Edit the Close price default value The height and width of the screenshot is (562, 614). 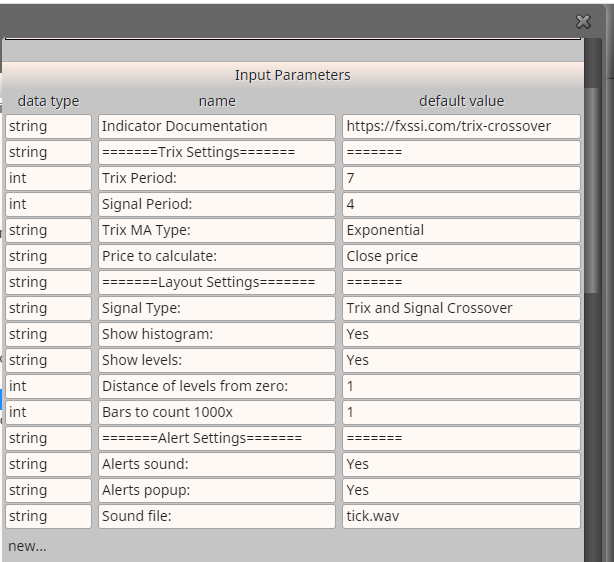[x=461, y=256]
